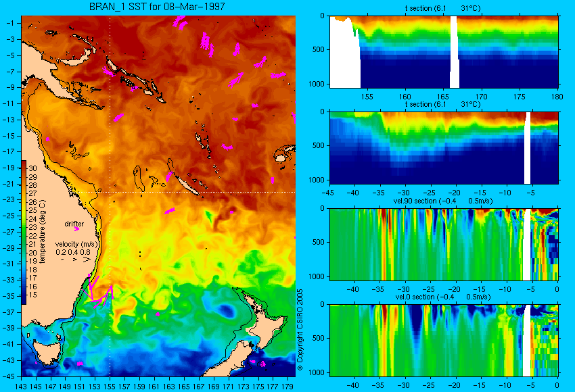Click the magenta drifter legend marker below "drifter"
The width and height of the screenshot is (575, 392).
tap(76, 229)
